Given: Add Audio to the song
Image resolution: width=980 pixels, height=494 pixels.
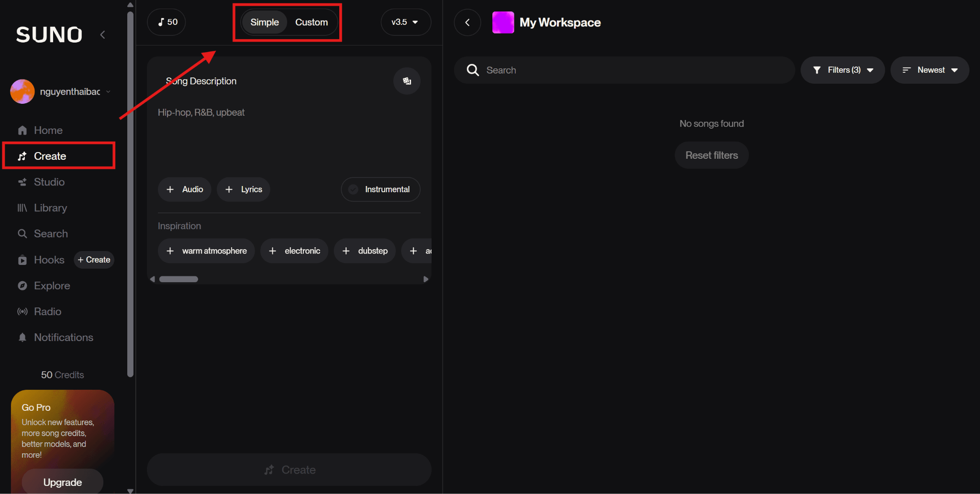Looking at the screenshot, I should click(x=185, y=189).
